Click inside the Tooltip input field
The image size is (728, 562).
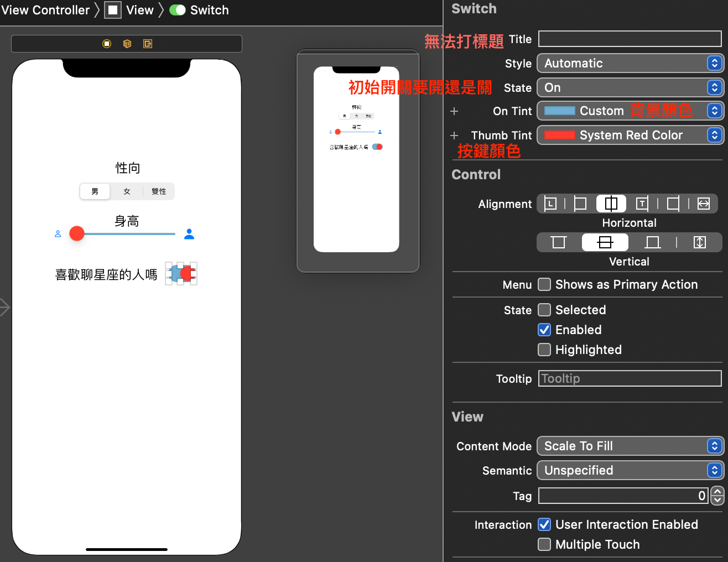coord(630,378)
